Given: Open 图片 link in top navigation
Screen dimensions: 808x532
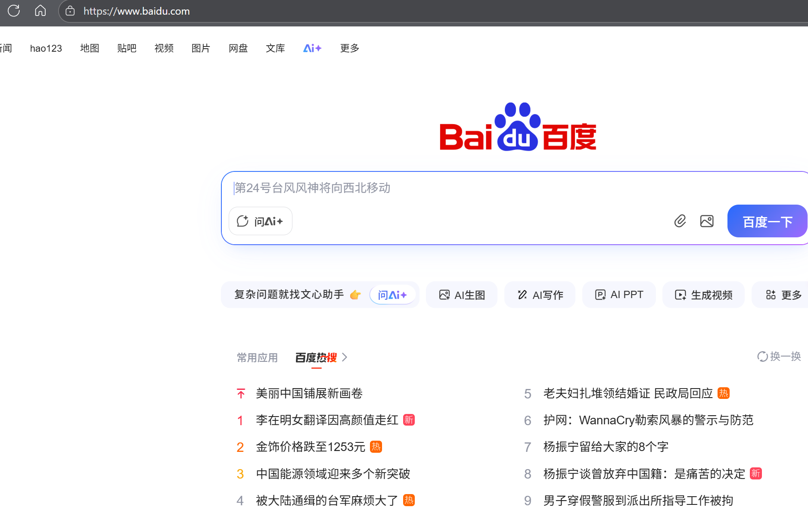Looking at the screenshot, I should pyautogui.click(x=201, y=48).
